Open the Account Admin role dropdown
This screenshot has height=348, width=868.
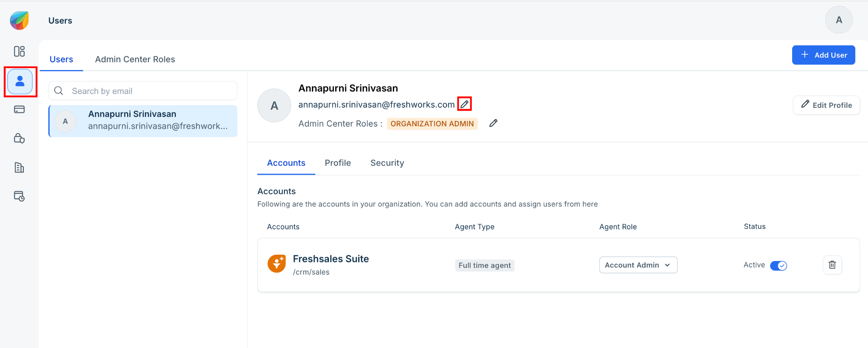coord(638,265)
